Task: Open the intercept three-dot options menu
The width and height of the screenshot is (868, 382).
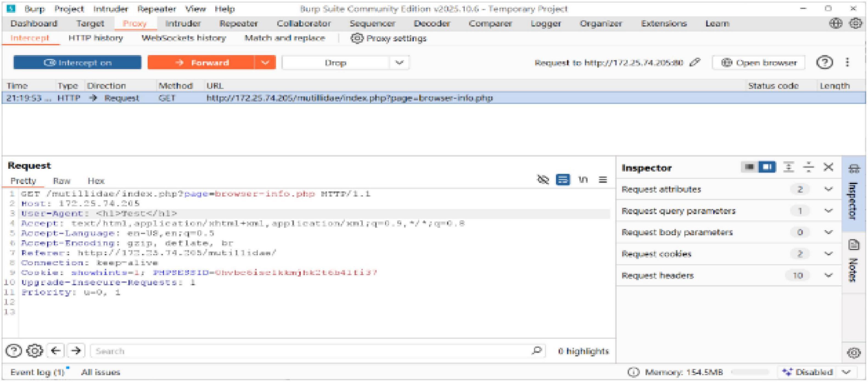Action: (x=847, y=62)
